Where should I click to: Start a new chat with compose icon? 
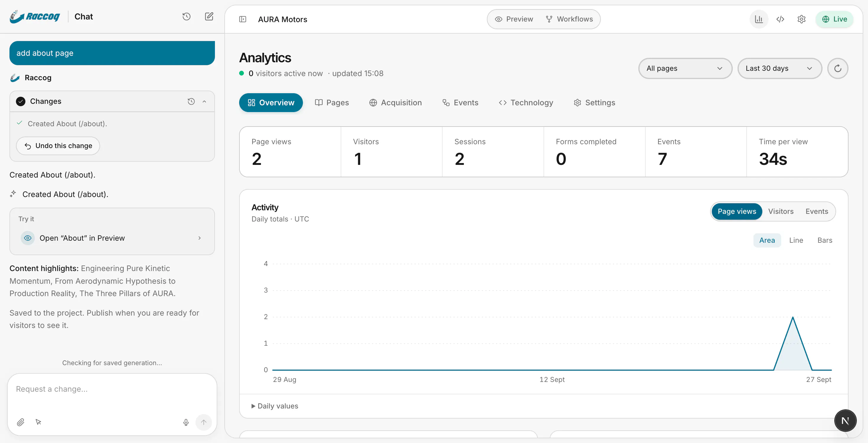coord(209,17)
